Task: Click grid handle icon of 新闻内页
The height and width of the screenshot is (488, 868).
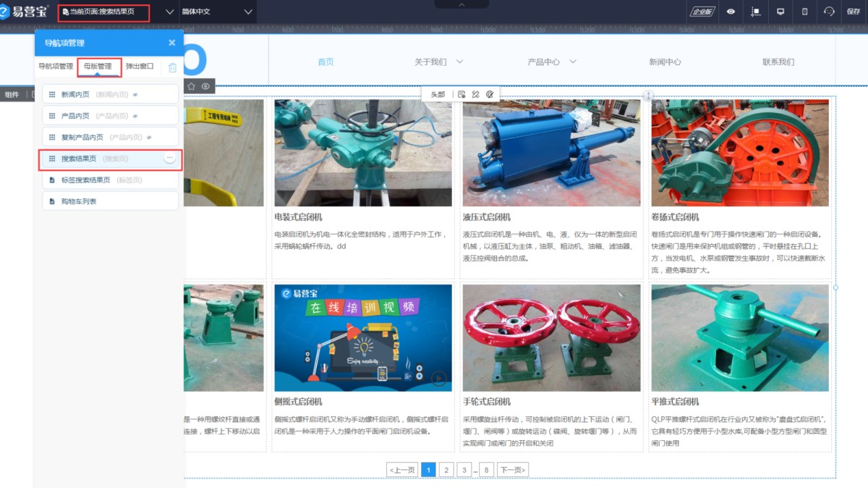Action: (x=52, y=94)
